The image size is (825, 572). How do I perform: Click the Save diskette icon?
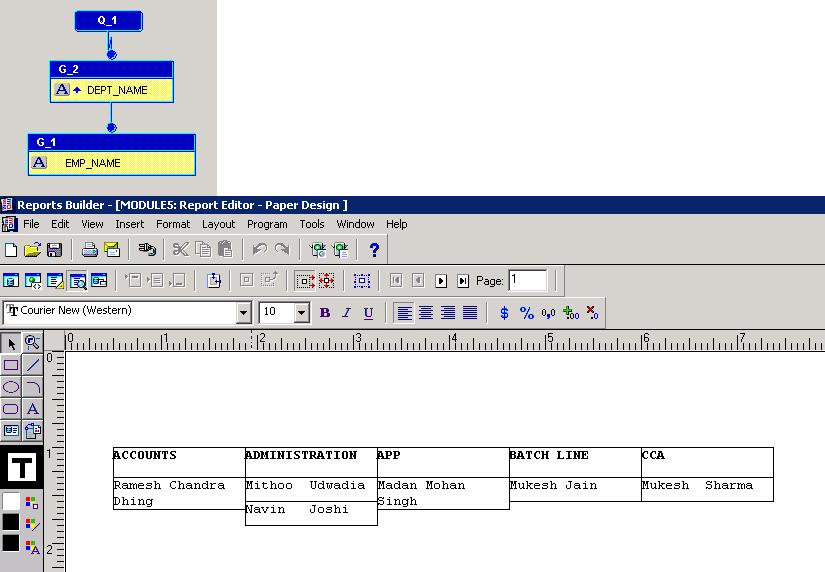point(55,250)
